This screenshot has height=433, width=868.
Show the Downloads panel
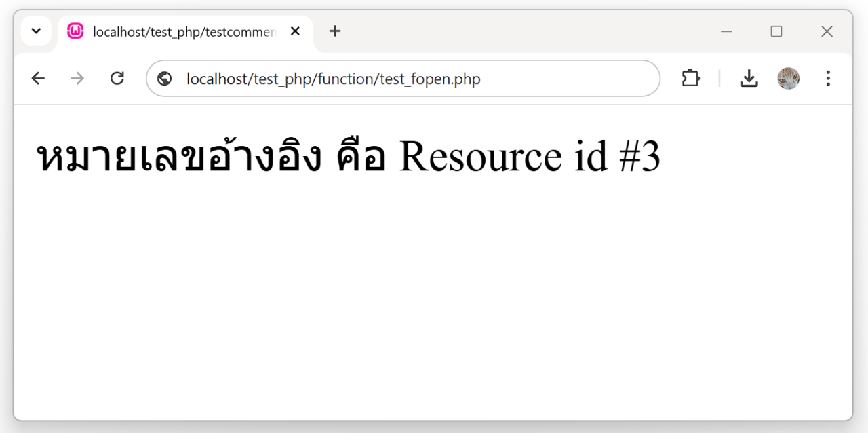pyautogui.click(x=749, y=79)
